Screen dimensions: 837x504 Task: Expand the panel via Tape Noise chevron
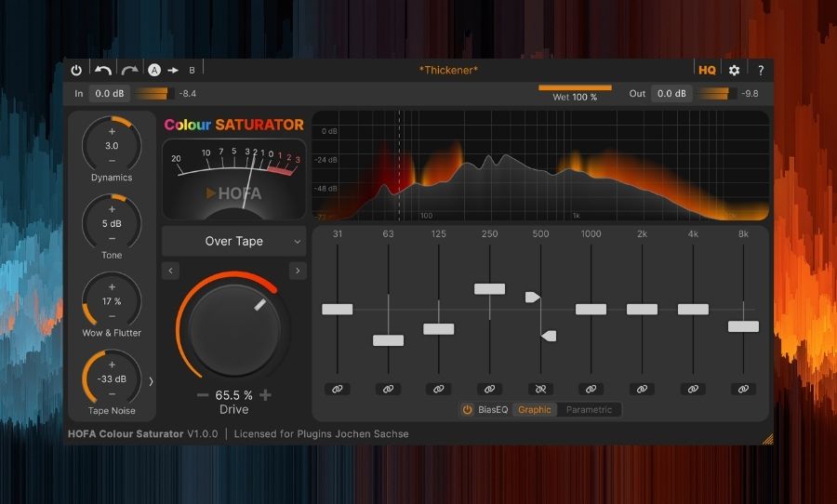[152, 381]
